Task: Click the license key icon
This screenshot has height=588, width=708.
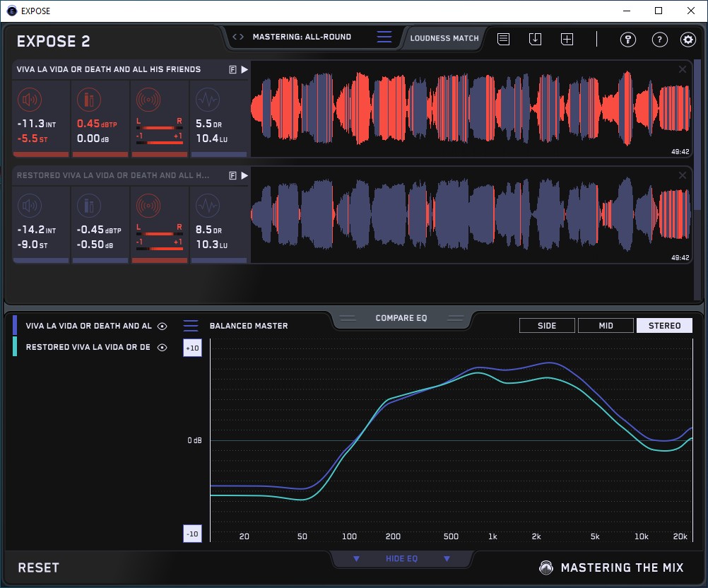Action: click(628, 40)
